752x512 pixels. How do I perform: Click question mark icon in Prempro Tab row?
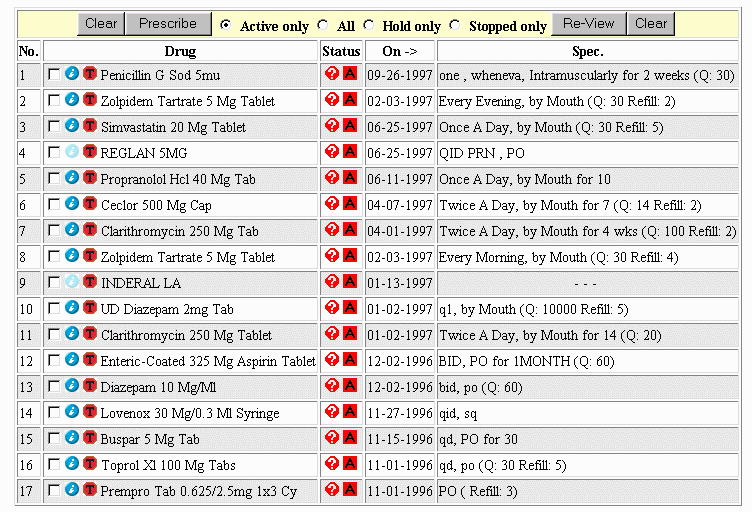(x=332, y=490)
